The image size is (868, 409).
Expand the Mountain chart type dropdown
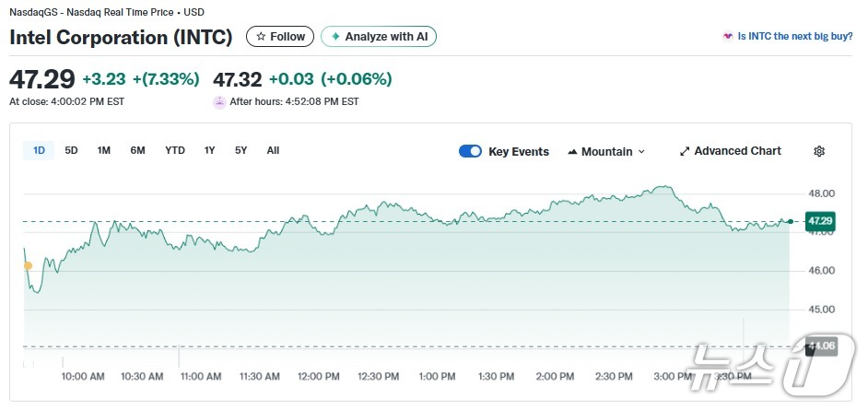pyautogui.click(x=606, y=151)
